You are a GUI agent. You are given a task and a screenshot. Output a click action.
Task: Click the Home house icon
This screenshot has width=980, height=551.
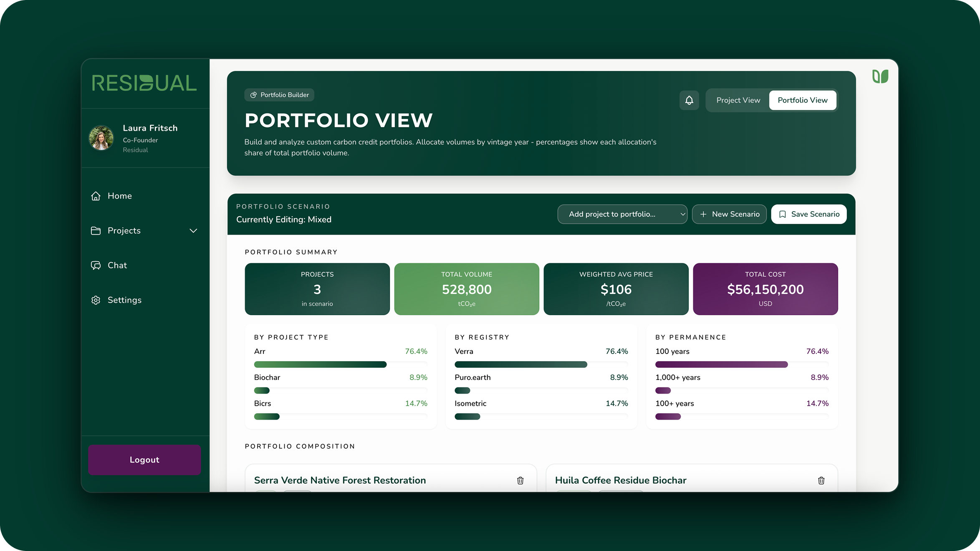click(96, 196)
